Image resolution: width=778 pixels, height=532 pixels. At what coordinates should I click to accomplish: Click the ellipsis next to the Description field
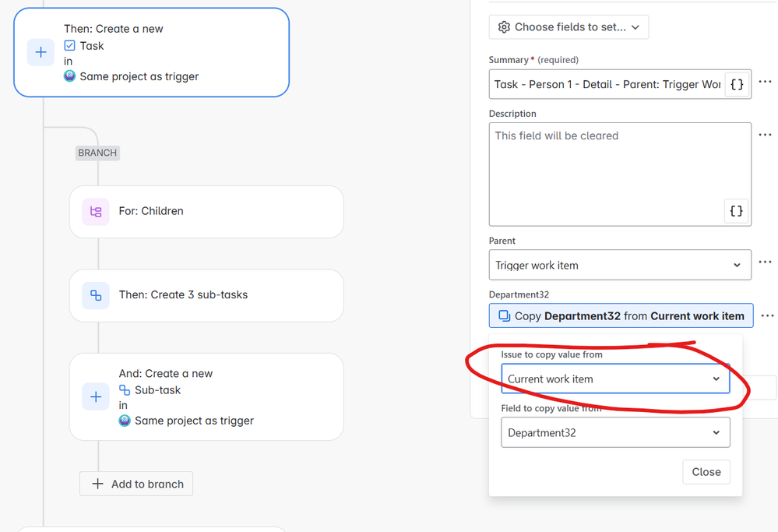point(765,134)
